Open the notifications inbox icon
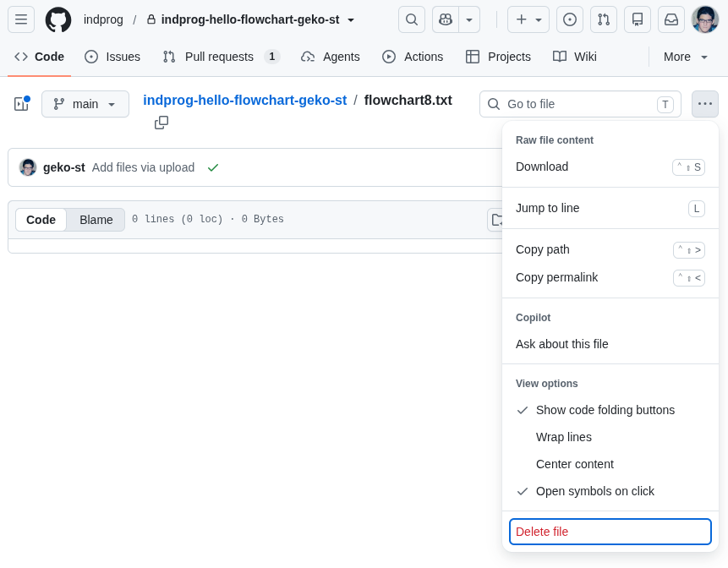 click(671, 19)
